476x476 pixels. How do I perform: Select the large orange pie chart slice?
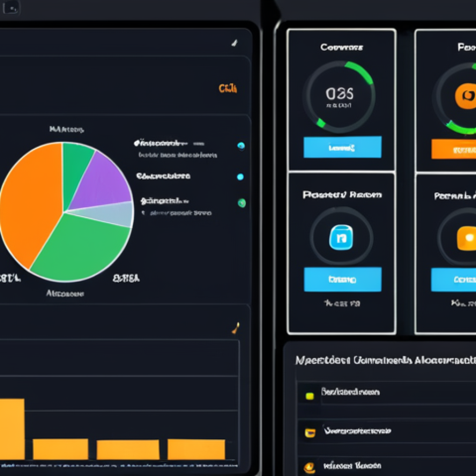click(x=33, y=204)
